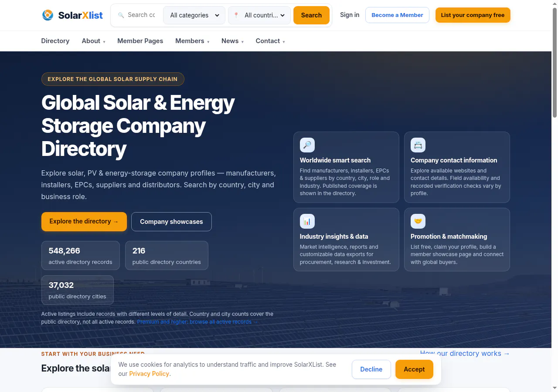Screen dimensions: 558x392
Task: Open Company showcases button
Action: pos(171,222)
